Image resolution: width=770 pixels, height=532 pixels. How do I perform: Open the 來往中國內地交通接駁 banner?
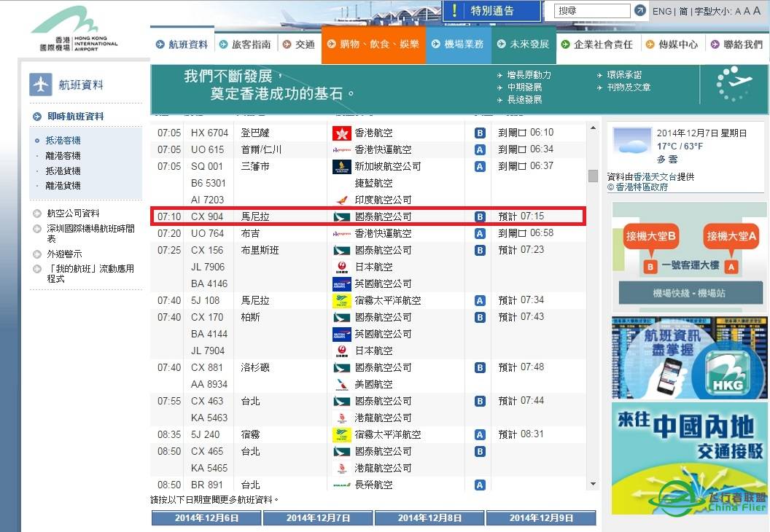689,459
